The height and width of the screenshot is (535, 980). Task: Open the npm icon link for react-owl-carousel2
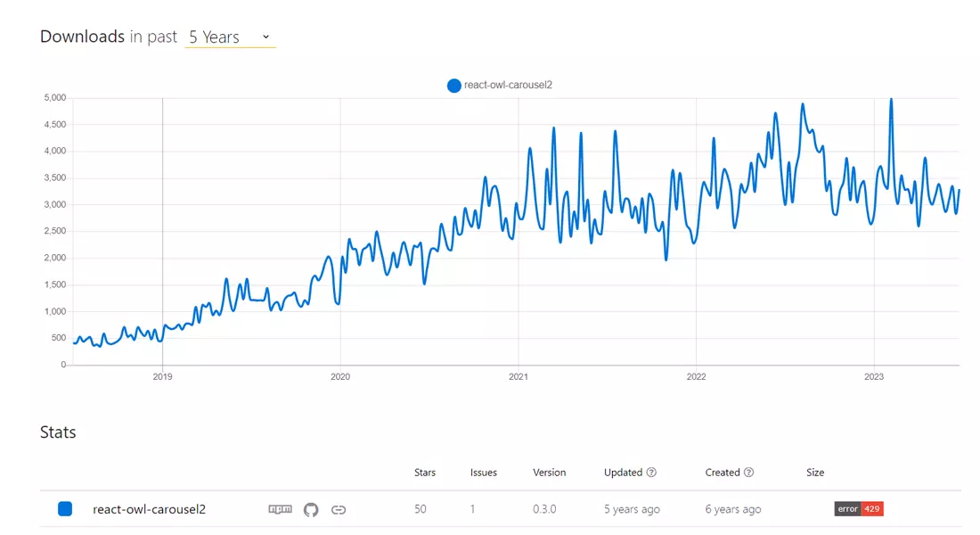point(280,509)
